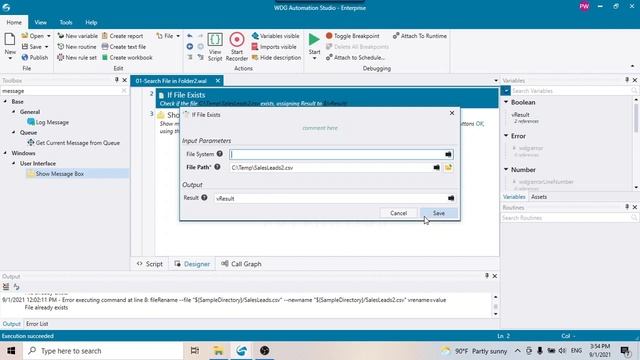Click Create workbook
The height and width of the screenshot is (360, 640).
(127, 58)
